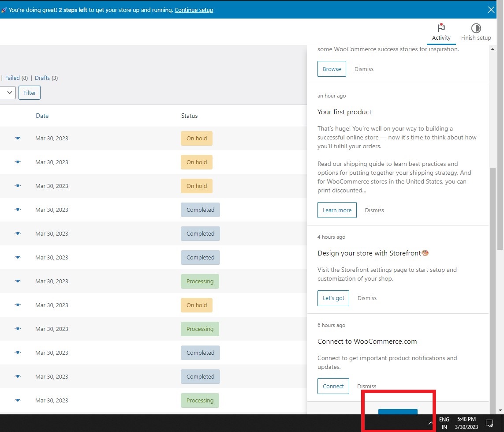Image resolution: width=504 pixels, height=432 pixels.
Task: Click the activity panel scrollbar up arrow
Action: [493, 49]
